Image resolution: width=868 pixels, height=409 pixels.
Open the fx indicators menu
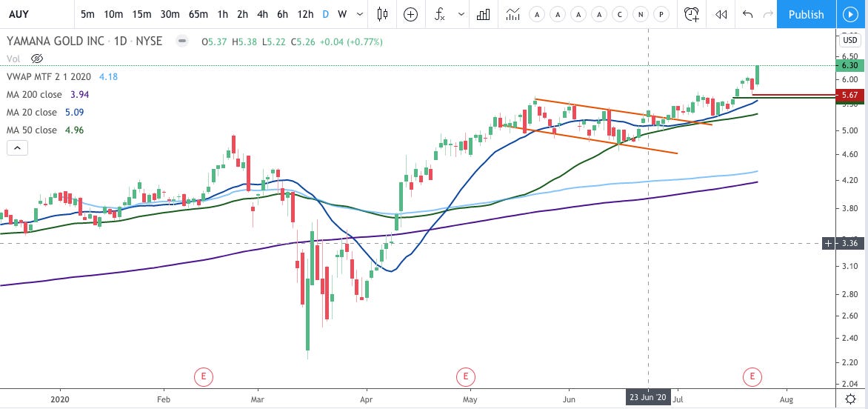tap(439, 14)
